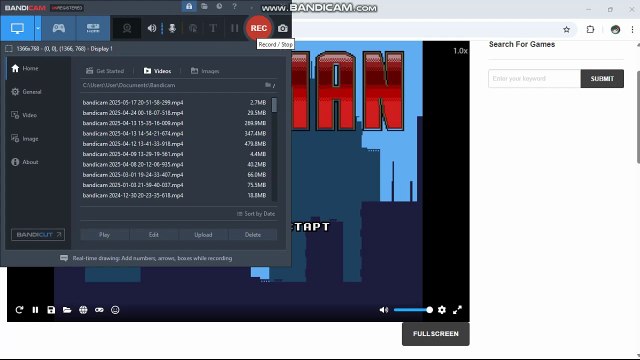Open output folder icon in Bandicam title bar
The image size is (640, 360).
(204, 6)
